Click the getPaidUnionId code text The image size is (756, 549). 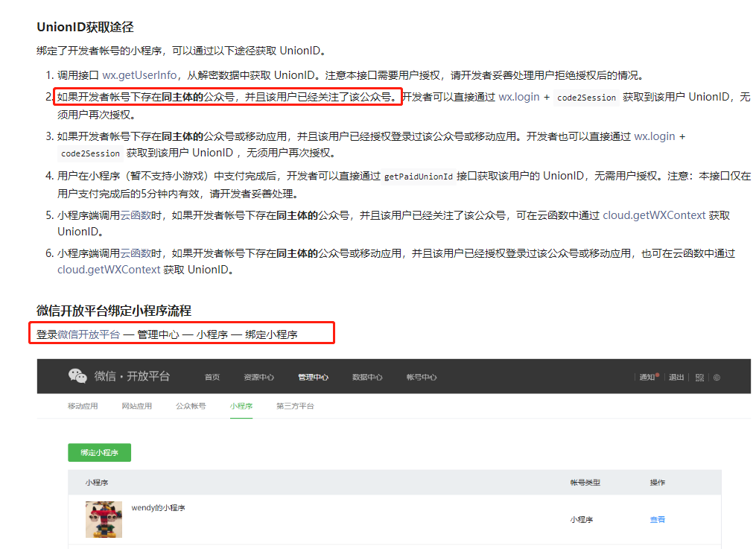pos(419,177)
